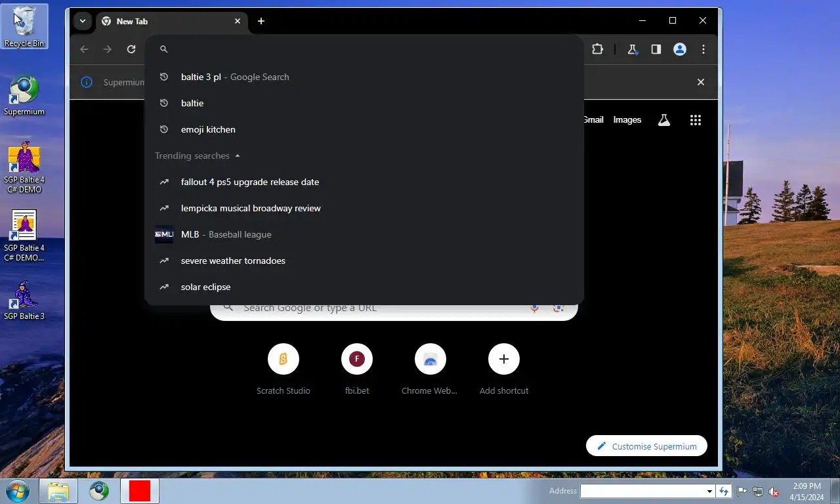
Task: Open the Gmail link
Action: [593, 119]
